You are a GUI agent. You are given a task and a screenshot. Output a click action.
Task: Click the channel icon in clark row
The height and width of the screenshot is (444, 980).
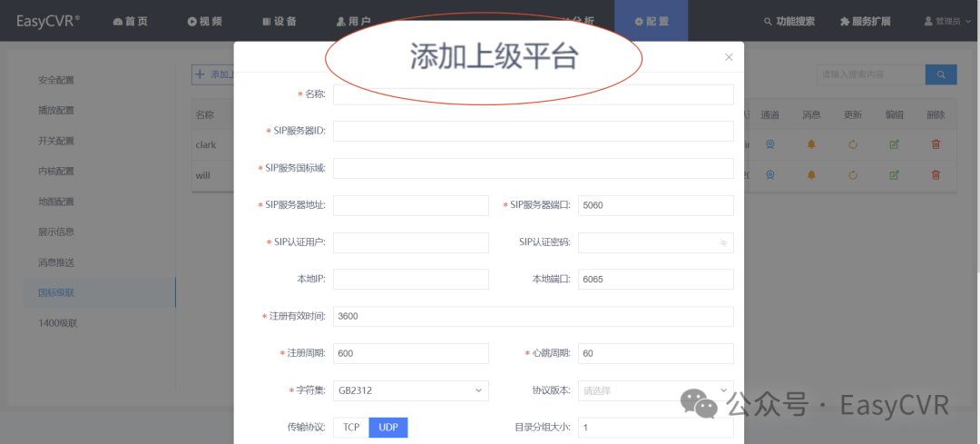click(770, 144)
